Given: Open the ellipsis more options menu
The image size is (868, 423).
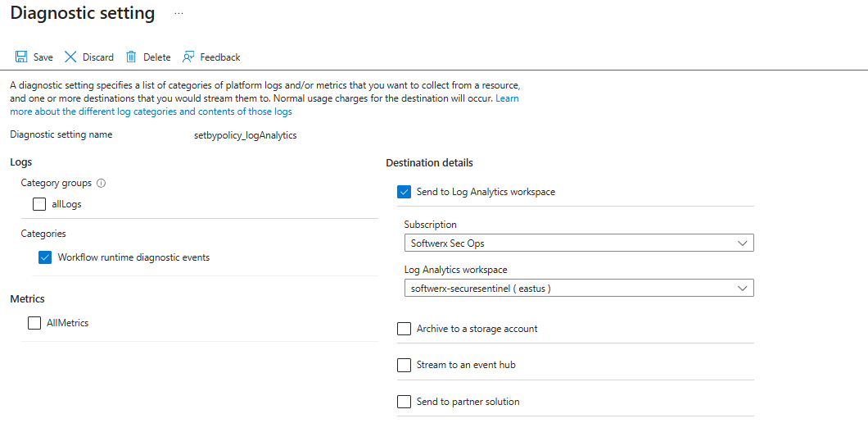Looking at the screenshot, I should (x=179, y=14).
